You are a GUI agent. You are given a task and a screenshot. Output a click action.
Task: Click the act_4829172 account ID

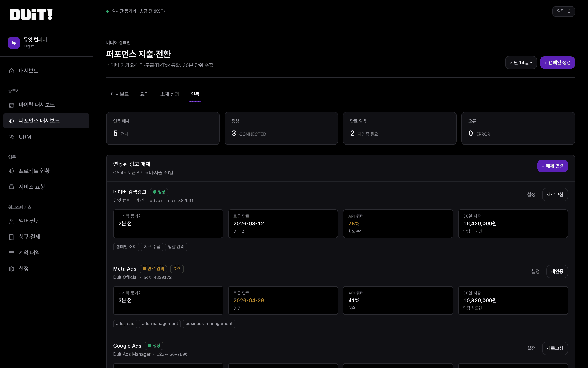coord(157,277)
